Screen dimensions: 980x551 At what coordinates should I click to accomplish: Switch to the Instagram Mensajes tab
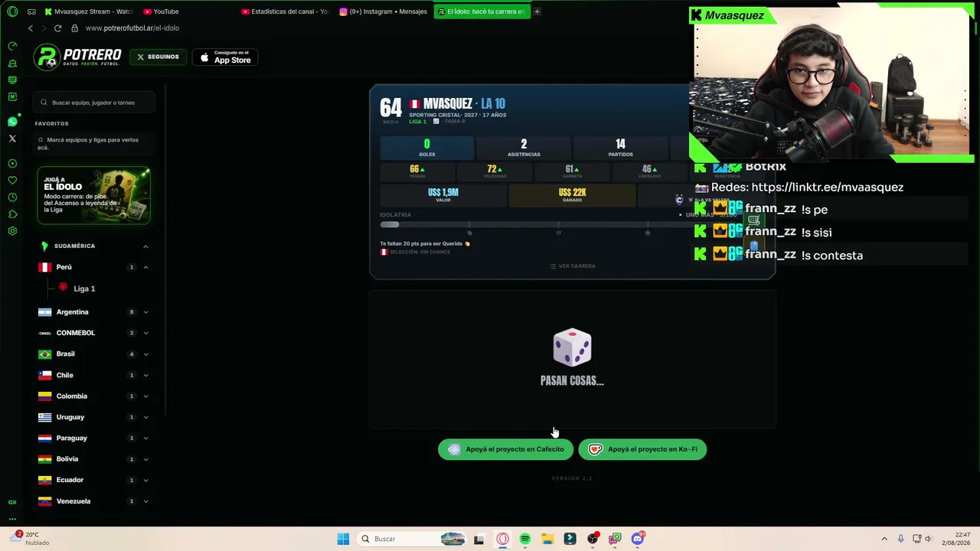tap(384, 11)
